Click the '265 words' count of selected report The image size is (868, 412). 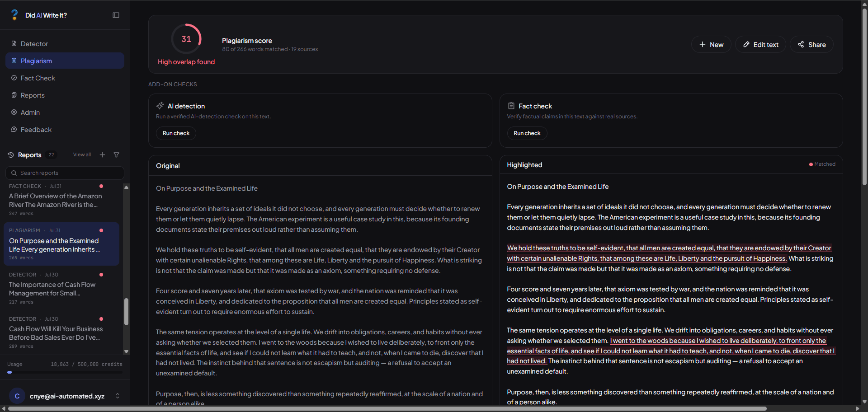tap(21, 258)
